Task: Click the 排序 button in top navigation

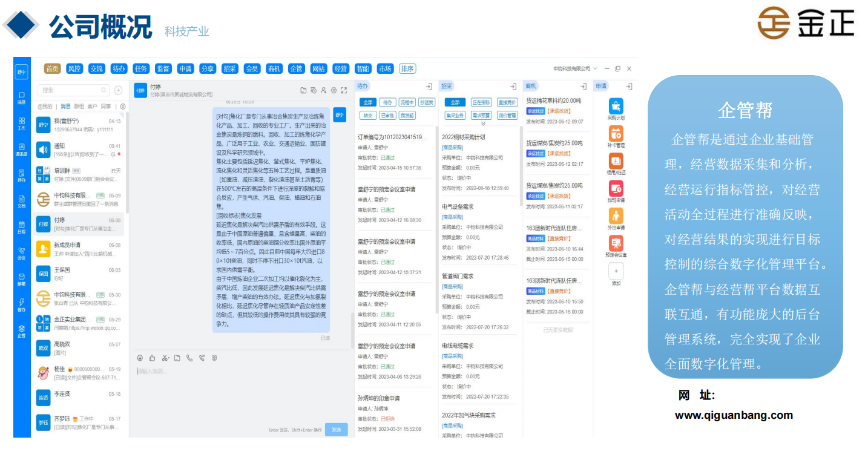Action: click(407, 69)
